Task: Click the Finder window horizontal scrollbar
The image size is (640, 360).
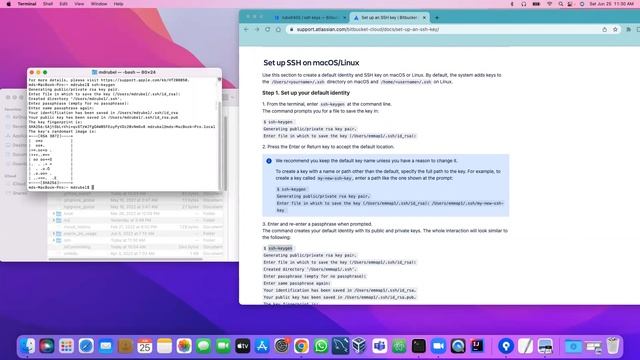Action: 125,259
